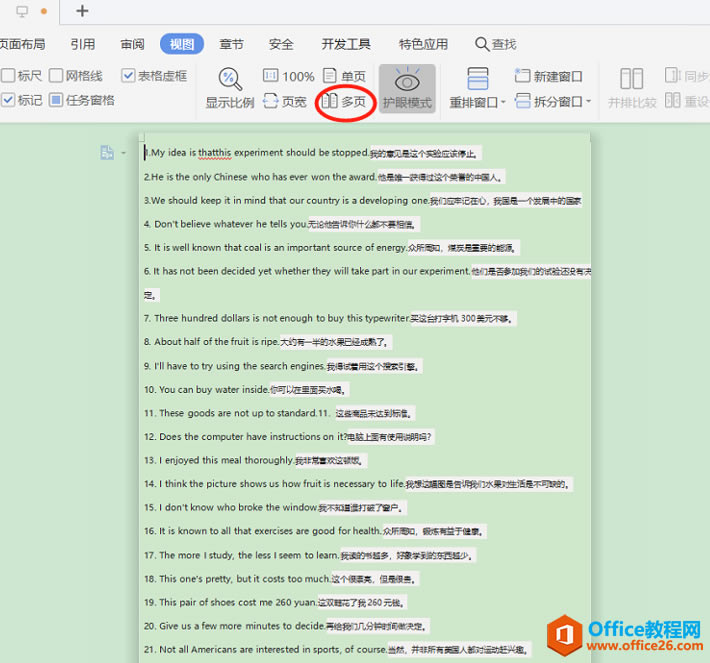The height and width of the screenshot is (663, 710).
Task: Click line 'It is known to all that exercises'
Action: (x=315, y=531)
